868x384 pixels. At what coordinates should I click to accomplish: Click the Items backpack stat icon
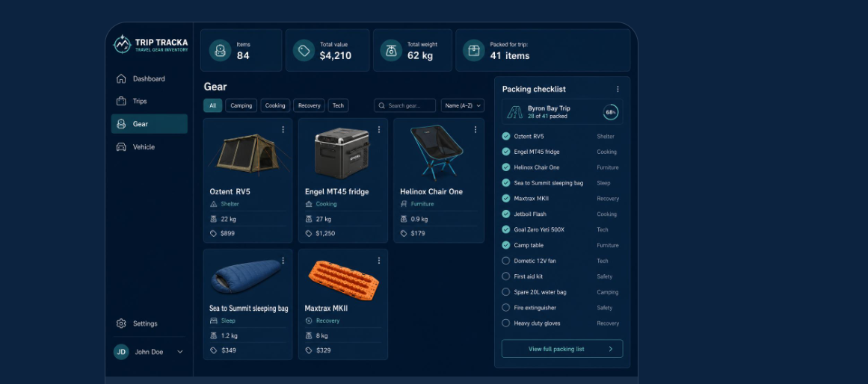pos(220,50)
